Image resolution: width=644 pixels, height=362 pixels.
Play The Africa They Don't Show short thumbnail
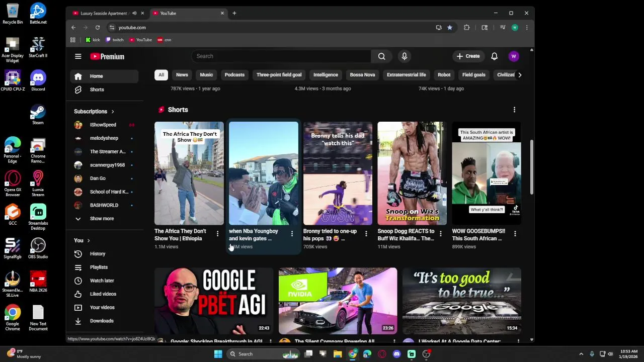[189, 173]
